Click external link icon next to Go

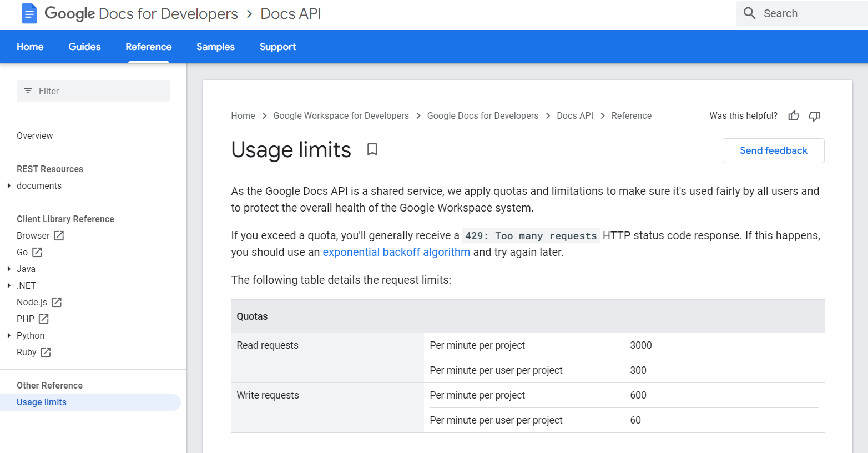(x=37, y=252)
